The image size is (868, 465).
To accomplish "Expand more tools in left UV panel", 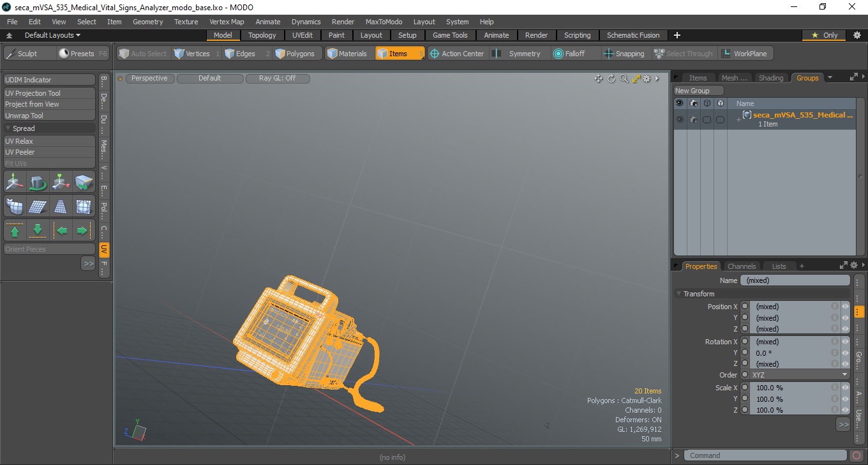I will pos(88,263).
